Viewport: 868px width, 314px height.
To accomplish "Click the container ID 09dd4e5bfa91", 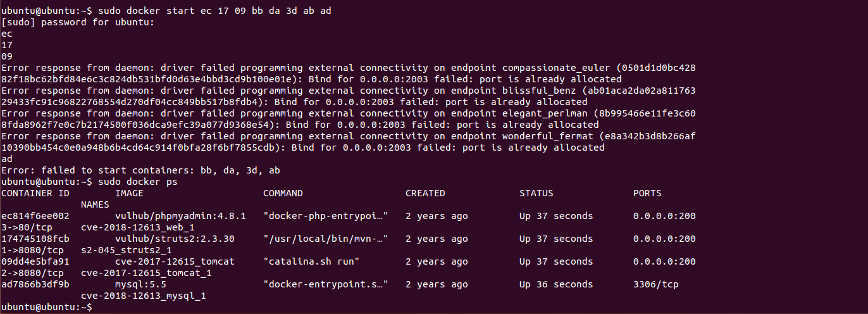I will (35, 262).
